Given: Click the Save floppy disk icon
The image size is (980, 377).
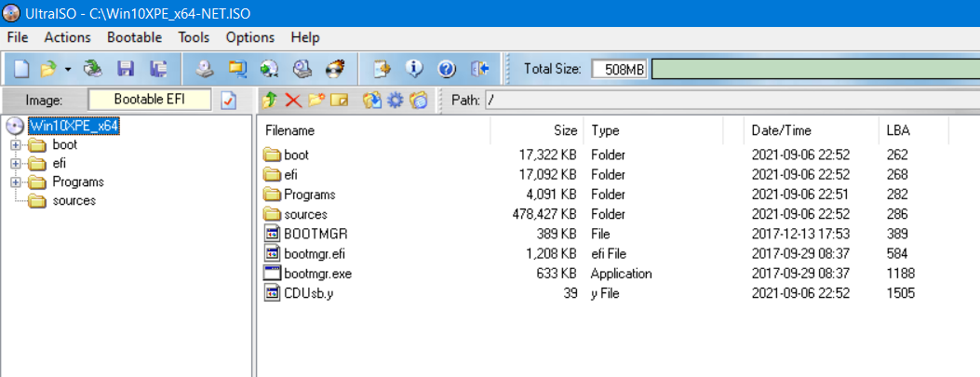Looking at the screenshot, I should coord(127,69).
